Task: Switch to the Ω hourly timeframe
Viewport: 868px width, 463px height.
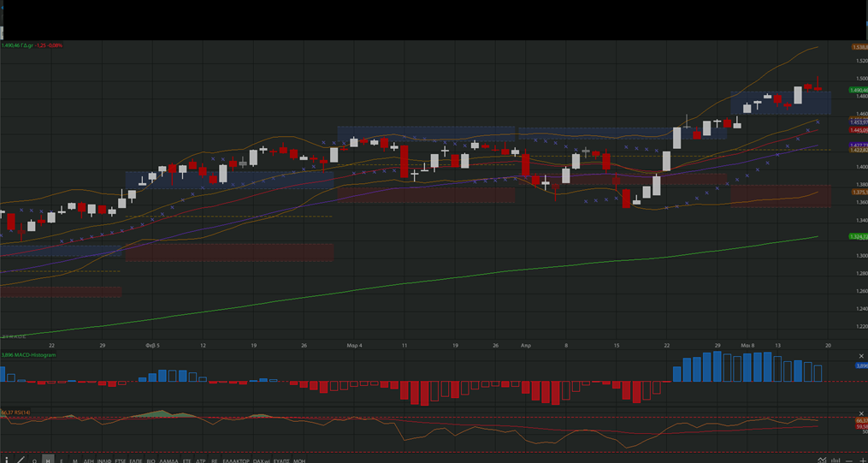Action: [35, 460]
